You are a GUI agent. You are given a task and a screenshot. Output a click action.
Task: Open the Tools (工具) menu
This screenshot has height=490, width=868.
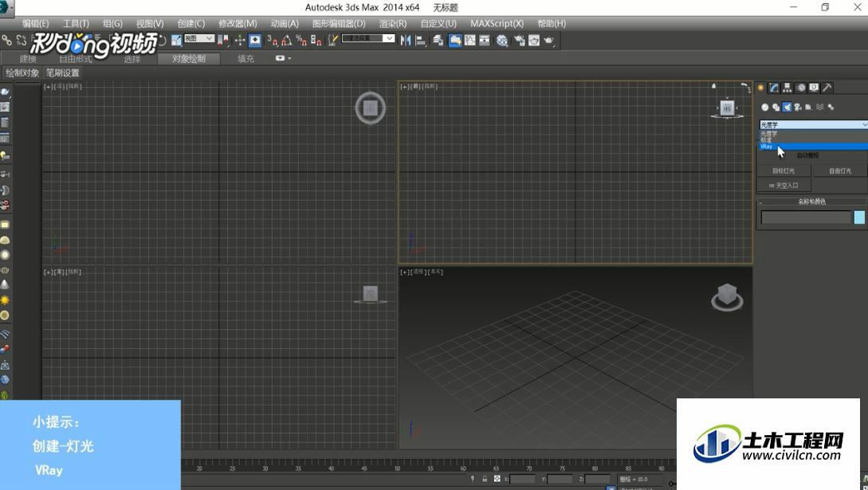[76, 23]
